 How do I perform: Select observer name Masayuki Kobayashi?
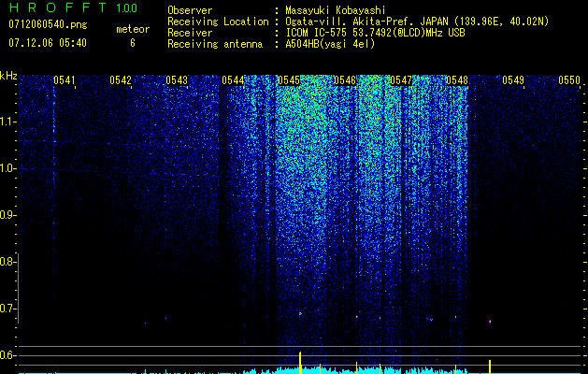point(336,10)
